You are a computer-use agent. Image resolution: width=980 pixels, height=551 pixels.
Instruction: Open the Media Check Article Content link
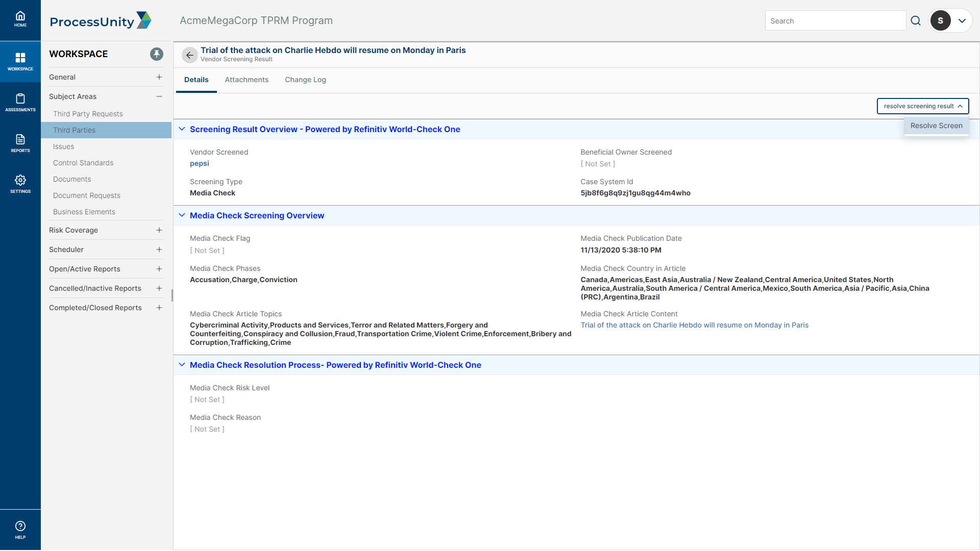(x=694, y=325)
